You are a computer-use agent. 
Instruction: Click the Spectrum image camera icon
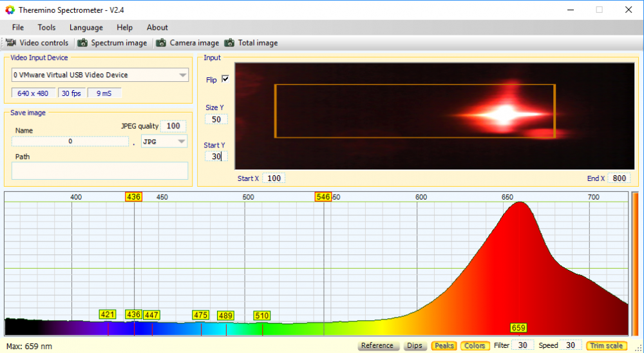(82, 43)
